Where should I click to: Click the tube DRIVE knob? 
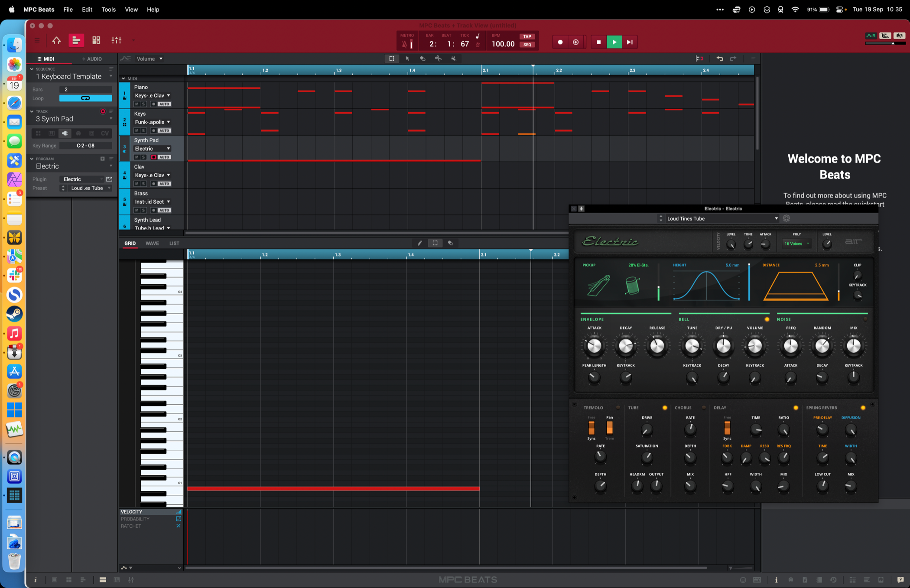(x=647, y=430)
